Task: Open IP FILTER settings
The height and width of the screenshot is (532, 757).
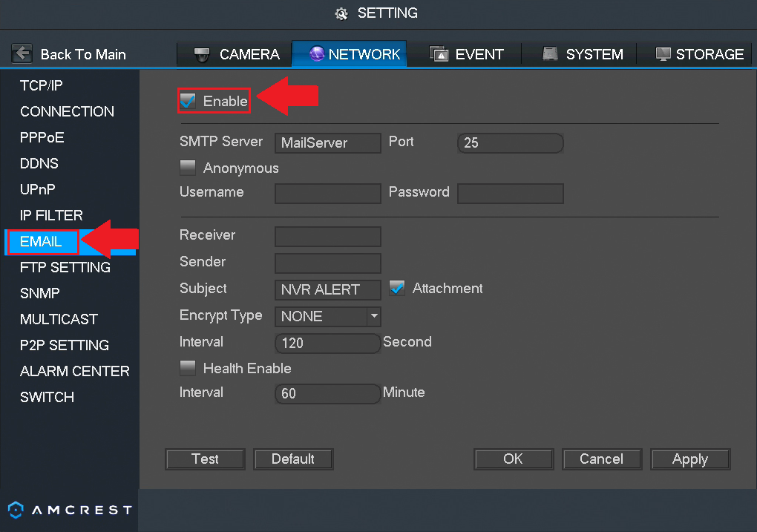Action: point(51,215)
